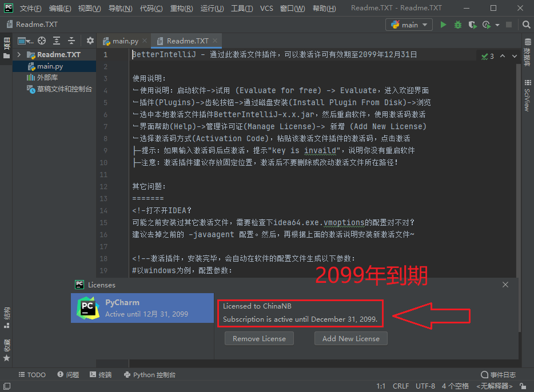Open Project panel settings gear
This screenshot has height=392, width=534.
coord(90,41)
